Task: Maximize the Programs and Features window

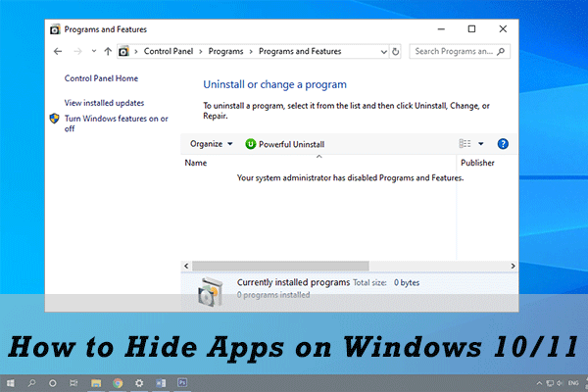Action: 471,28
